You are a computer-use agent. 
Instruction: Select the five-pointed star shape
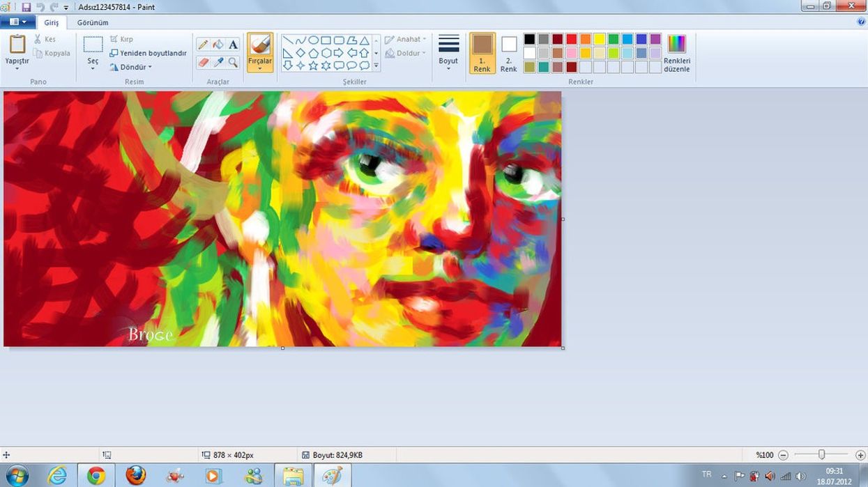(x=312, y=65)
